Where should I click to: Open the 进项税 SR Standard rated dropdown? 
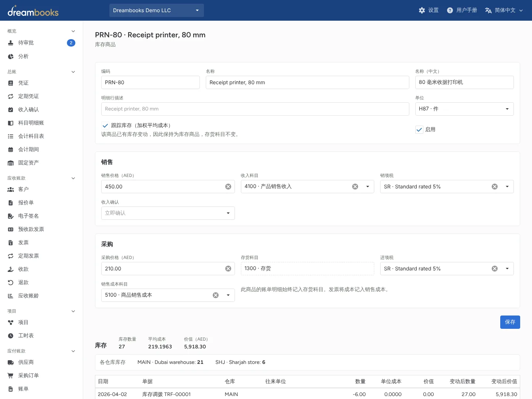point(507,269)
